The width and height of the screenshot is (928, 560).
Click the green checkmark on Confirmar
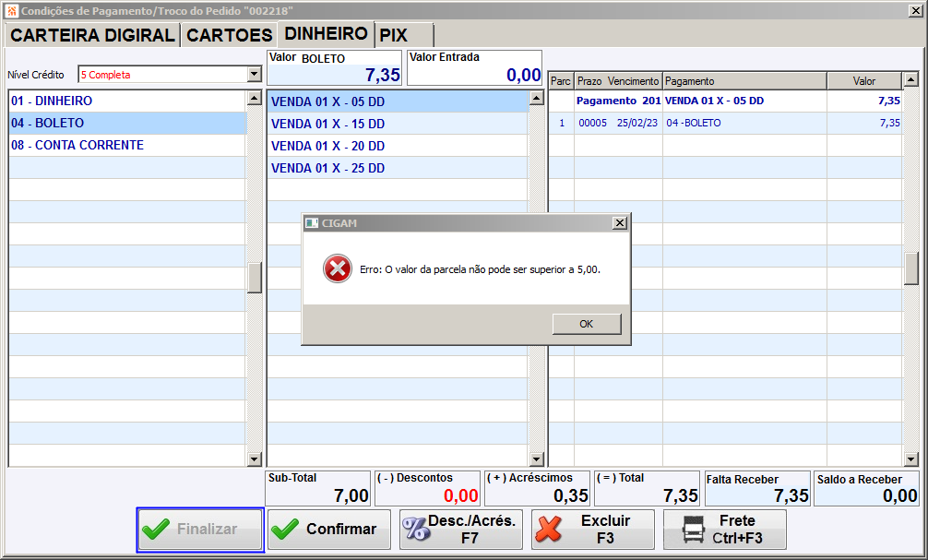click(x=285, y=529)
